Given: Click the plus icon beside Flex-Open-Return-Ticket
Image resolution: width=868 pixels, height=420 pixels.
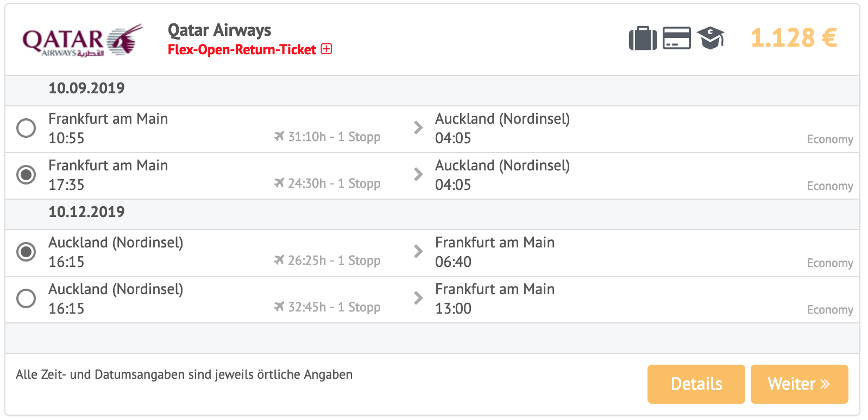Looking at the screenshot, I should tap(326, 49).
